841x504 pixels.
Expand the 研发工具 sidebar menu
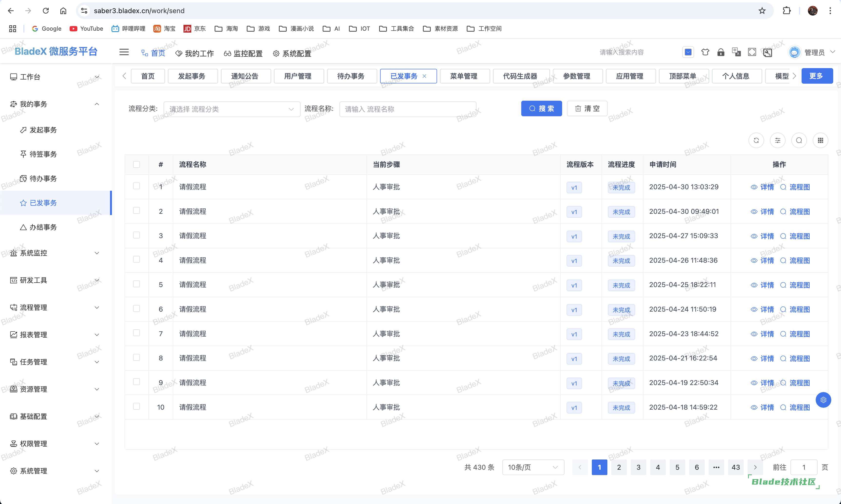click(56, 280)
